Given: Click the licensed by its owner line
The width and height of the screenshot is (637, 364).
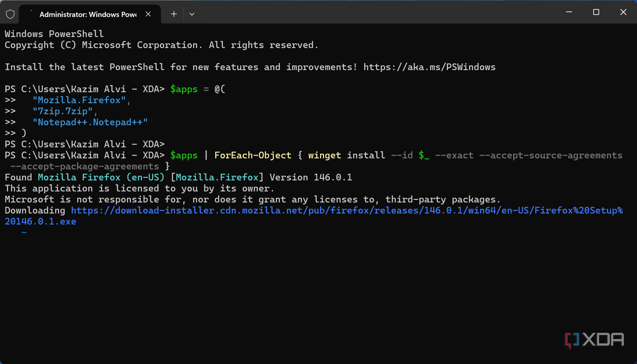Looking at the screenshot, I should [140, 188].
